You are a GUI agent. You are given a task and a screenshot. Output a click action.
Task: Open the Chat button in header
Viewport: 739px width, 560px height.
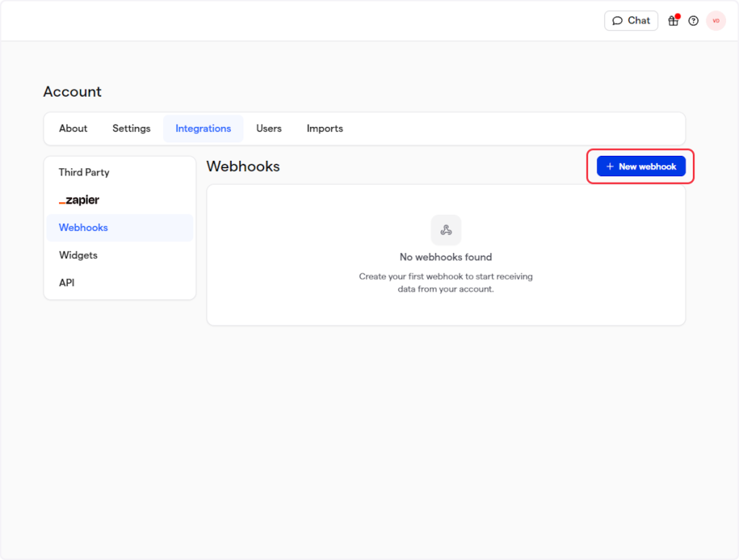click(x=631, y=21)
